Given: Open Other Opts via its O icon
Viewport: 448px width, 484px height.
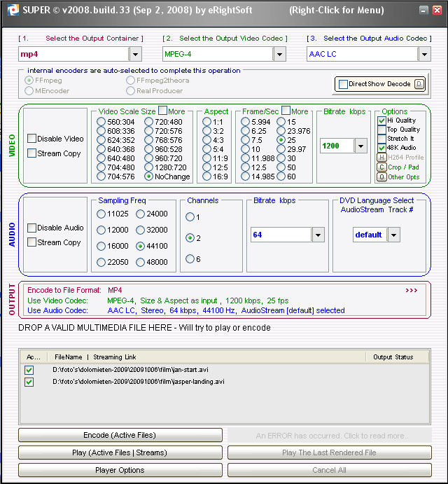Looking at the screenshot, I should [381, 177].
